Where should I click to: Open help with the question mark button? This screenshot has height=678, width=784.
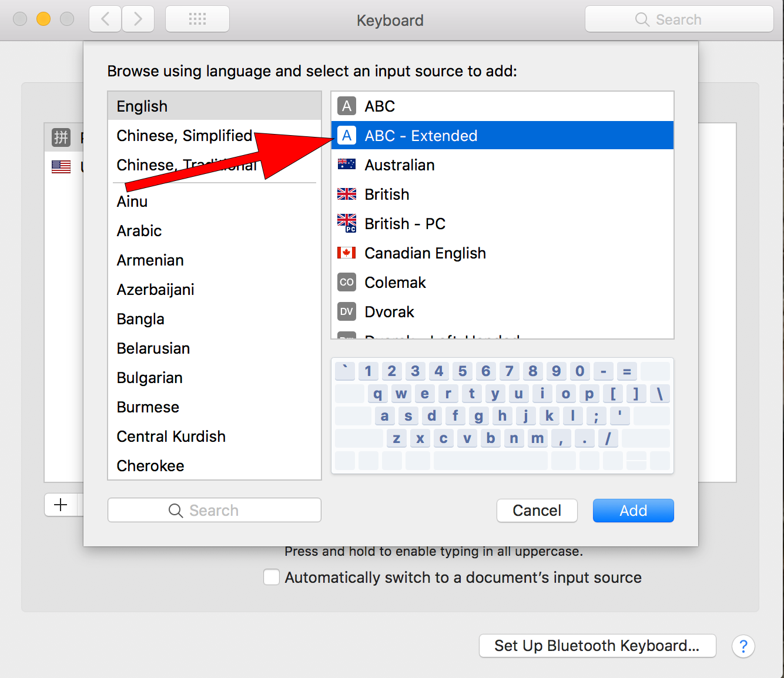(743, 646)
